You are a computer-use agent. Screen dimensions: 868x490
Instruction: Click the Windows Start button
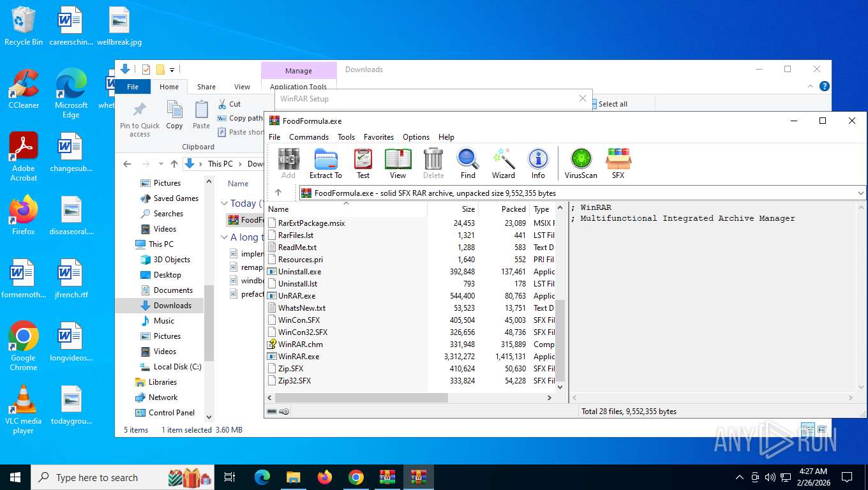tap(15, 477)
